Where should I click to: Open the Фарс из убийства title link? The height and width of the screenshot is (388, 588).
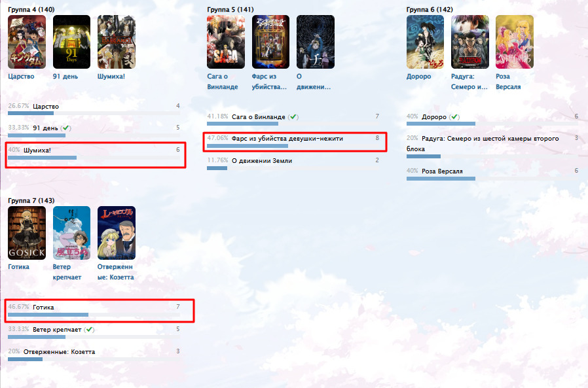pyautogui.click(x=269, y=81)
